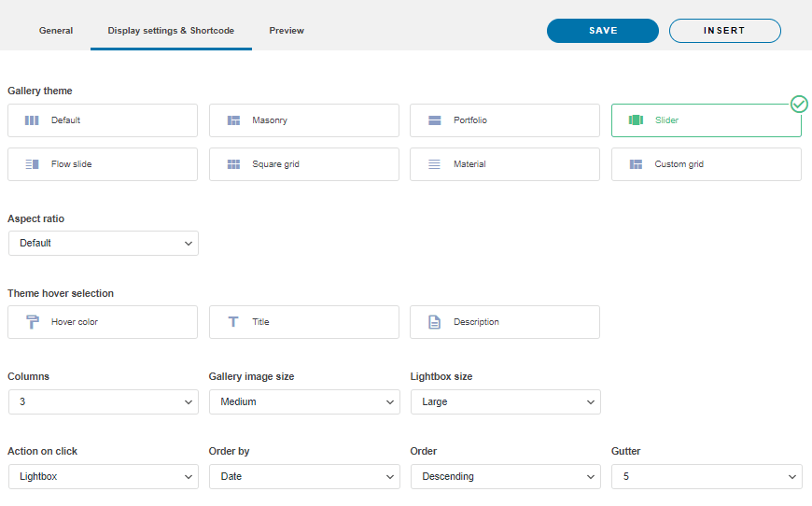812x506 pixels.
Task: Click the Slider theme icon
Action: [636, 120]
